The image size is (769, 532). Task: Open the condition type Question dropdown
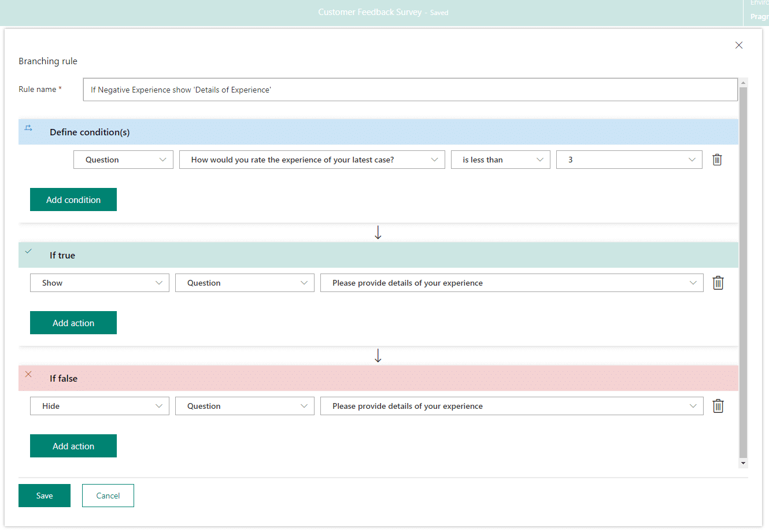coord(123,160)
